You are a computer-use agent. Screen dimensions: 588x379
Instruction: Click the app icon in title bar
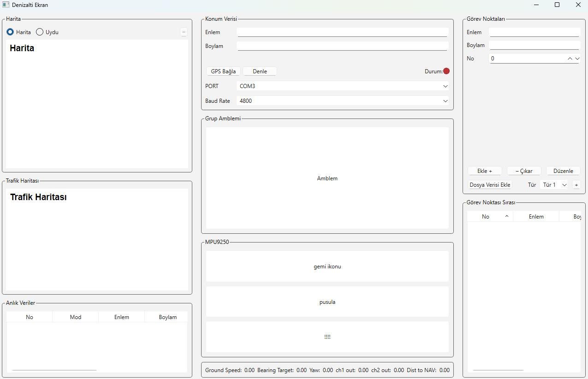coord(6,5)
